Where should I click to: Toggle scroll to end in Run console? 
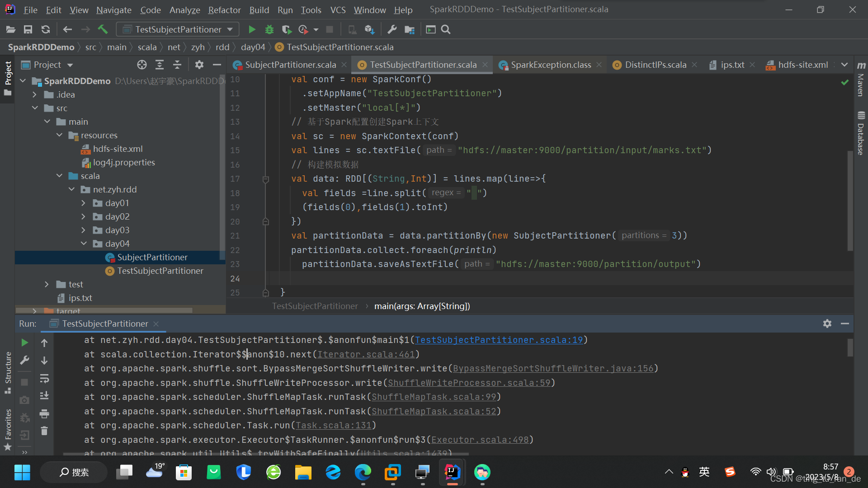tap(44, 396)
